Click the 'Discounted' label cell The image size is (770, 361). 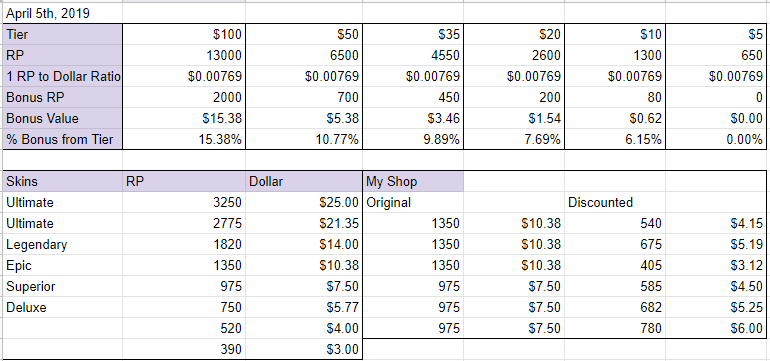point(615,202)
